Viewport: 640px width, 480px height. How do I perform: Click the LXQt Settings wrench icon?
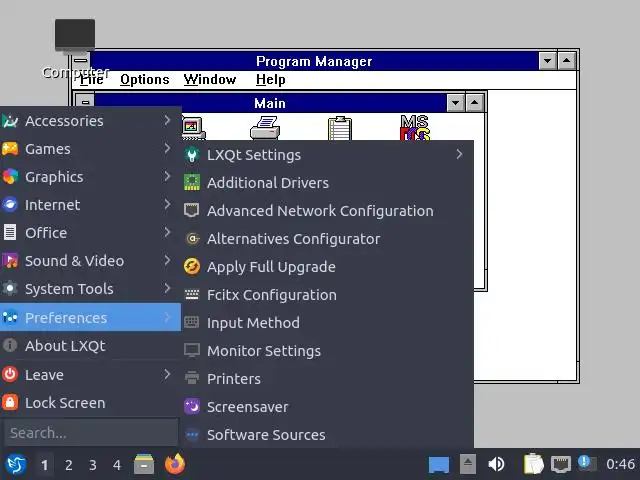[192, 155]
